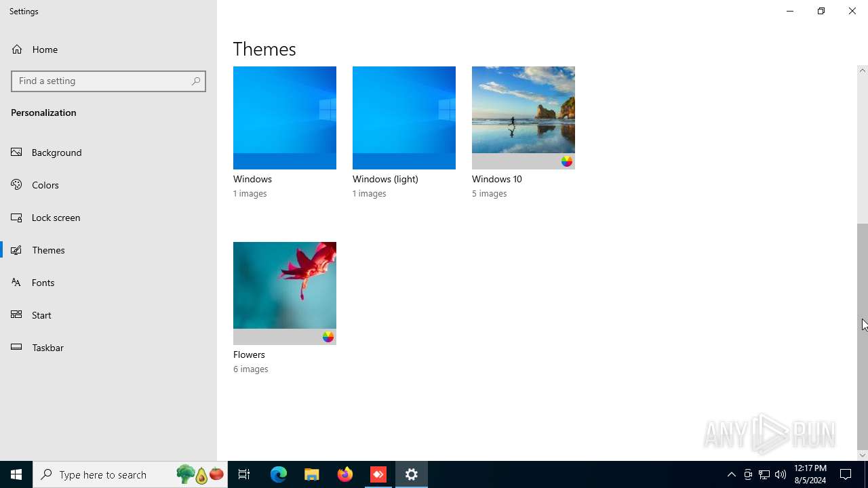Go to Settings Home
The height and width of the screenshot is (488, 868).
coord(108,49)
